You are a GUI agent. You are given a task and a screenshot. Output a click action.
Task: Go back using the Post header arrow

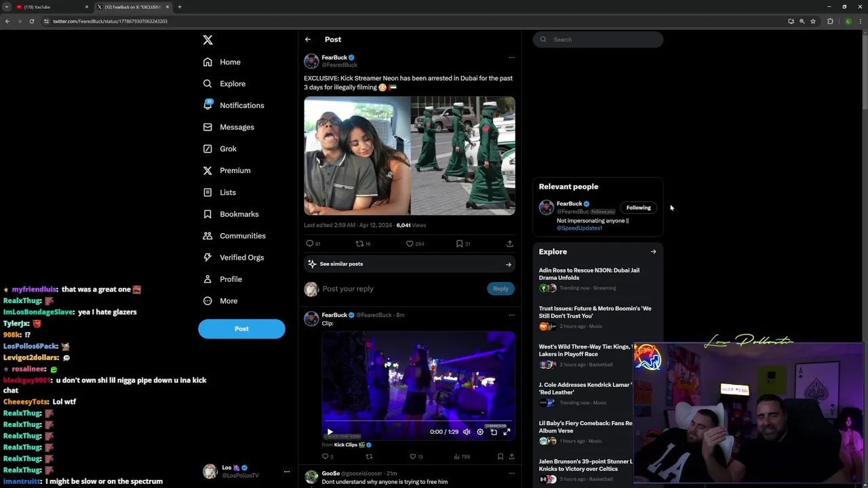pos(308,39)
